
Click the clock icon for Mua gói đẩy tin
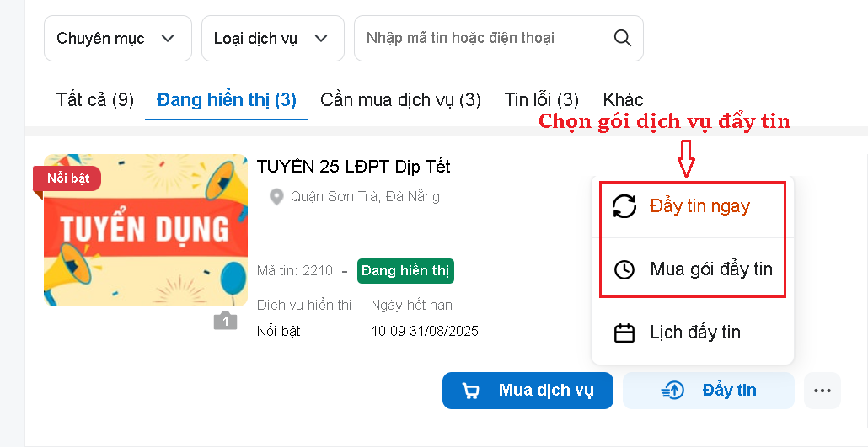point(624,269)
